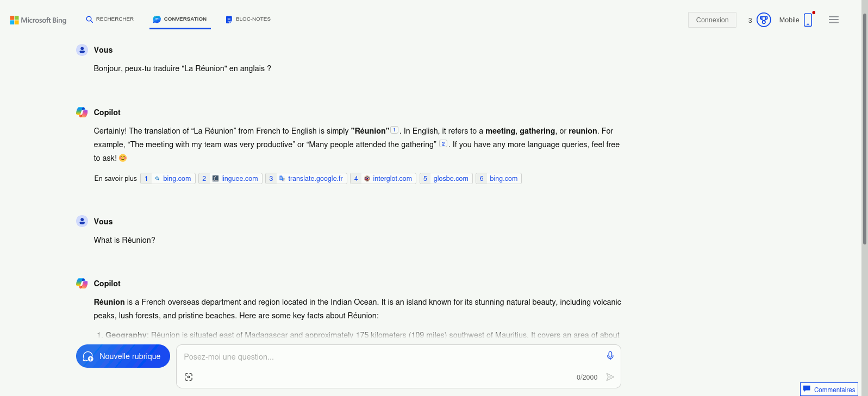
Task: Click the question input field
Action: [391, 357]
